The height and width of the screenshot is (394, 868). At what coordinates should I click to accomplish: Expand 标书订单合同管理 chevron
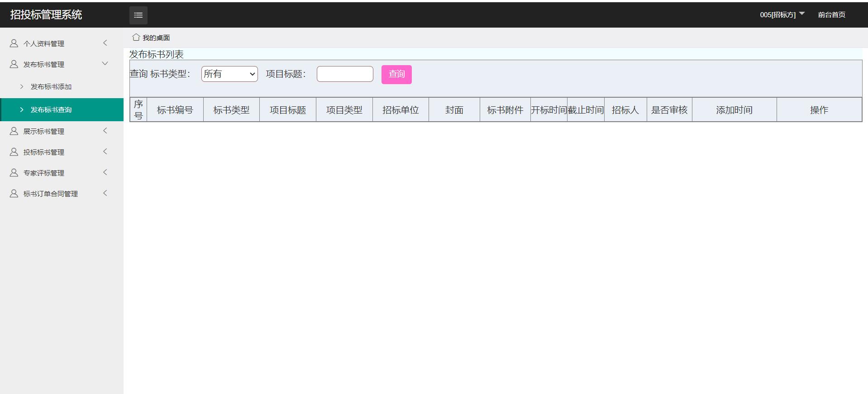coord(105,193)
